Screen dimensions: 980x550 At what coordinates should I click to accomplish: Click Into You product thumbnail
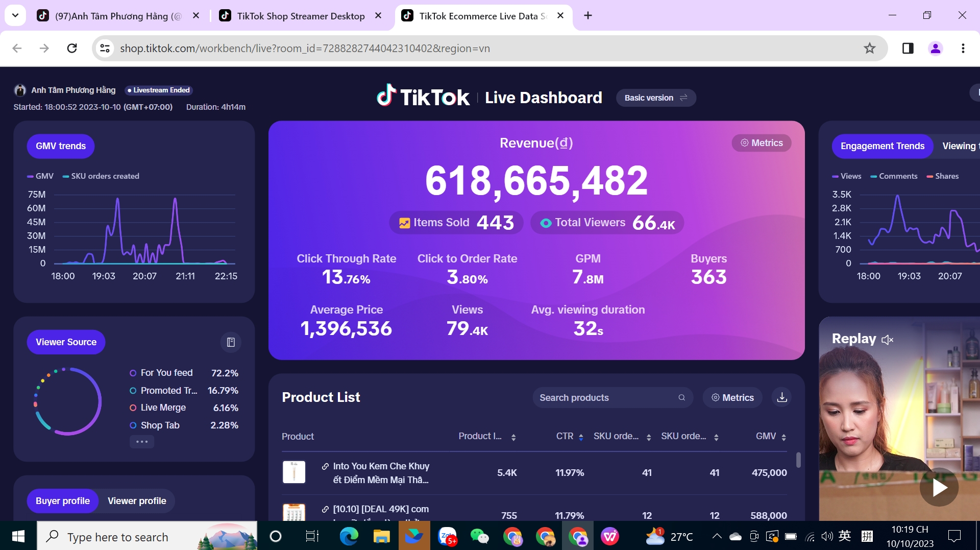click(x=294, y=472)
